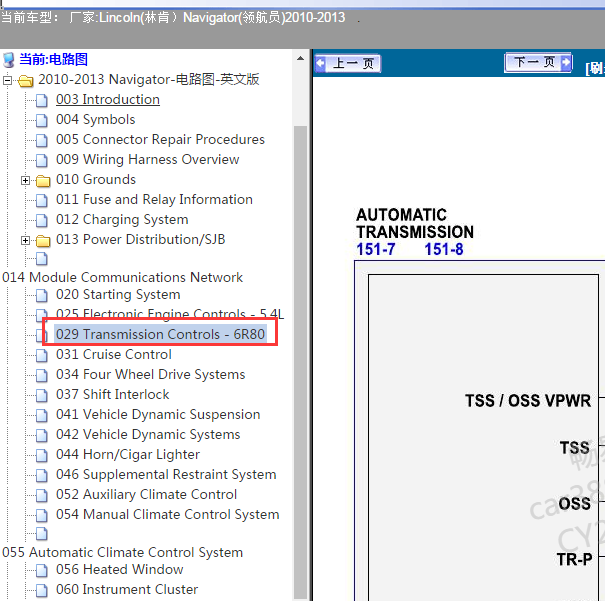The height and width of the screenshot is (601, 605).
Task: Click the page icon beside 011 Fuse and Relay
Action: point(42,201)
